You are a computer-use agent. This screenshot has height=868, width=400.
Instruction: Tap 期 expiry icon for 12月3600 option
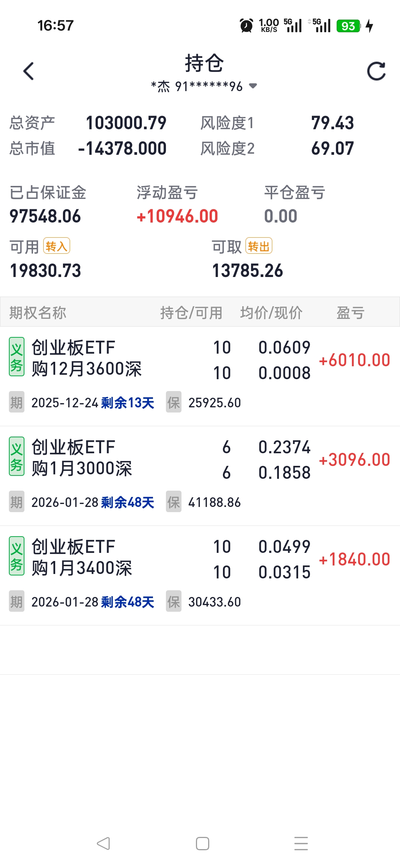tap(17, 402)
